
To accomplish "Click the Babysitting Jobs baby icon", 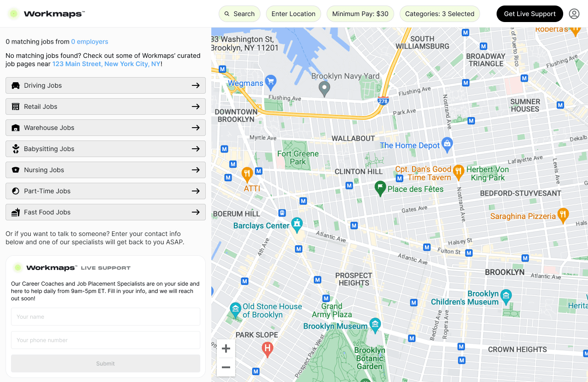I will [x=16, y=149].
